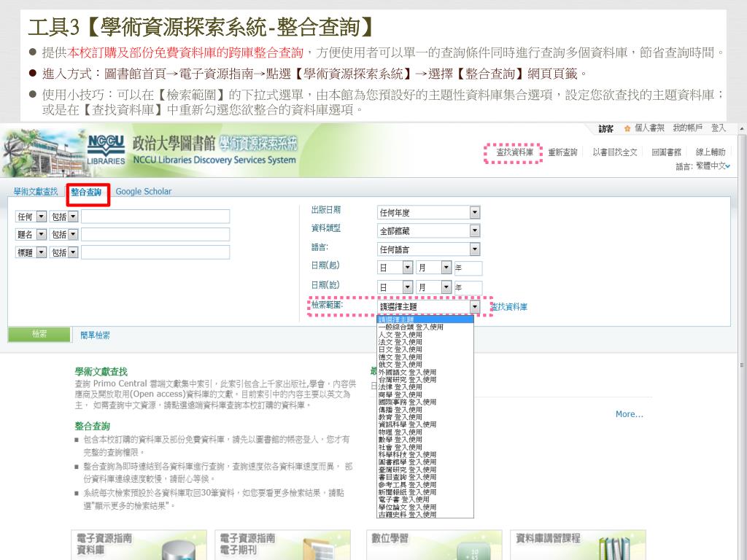Switch to the Google Scholar tab
This screenshot has height=560, width=747.
[x=144, y=192]
